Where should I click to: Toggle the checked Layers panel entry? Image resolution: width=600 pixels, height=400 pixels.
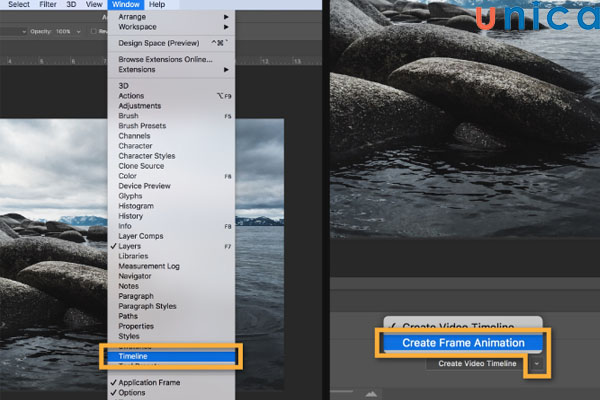171,246
